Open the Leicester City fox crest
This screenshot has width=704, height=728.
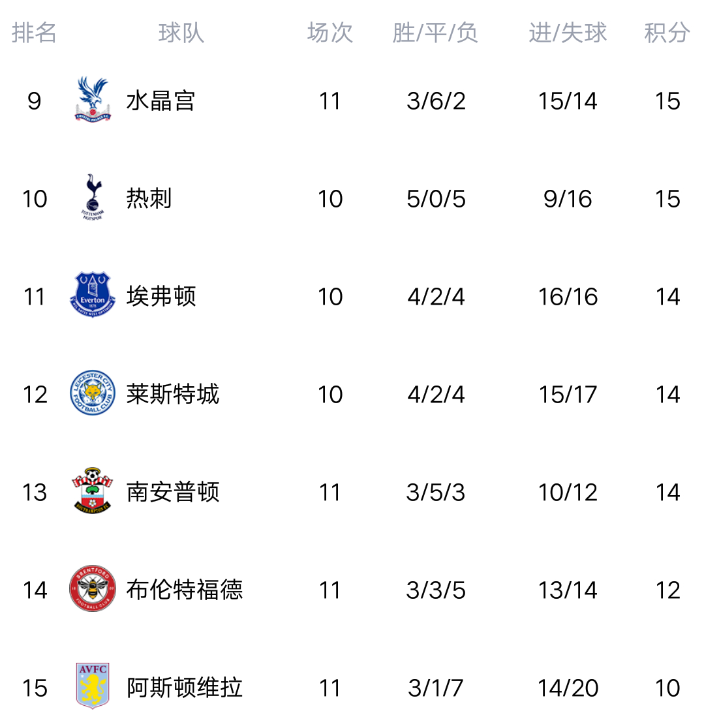[92, 393]
